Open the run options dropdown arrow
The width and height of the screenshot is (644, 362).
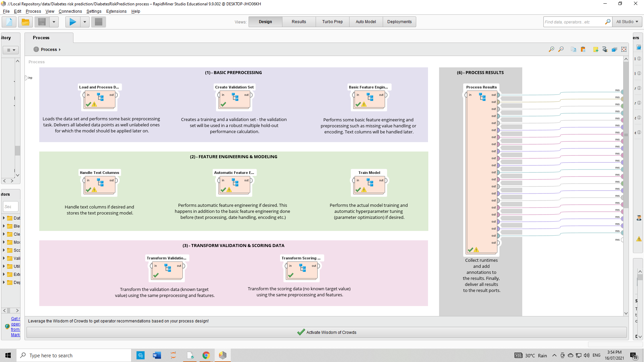click(85, 22)
